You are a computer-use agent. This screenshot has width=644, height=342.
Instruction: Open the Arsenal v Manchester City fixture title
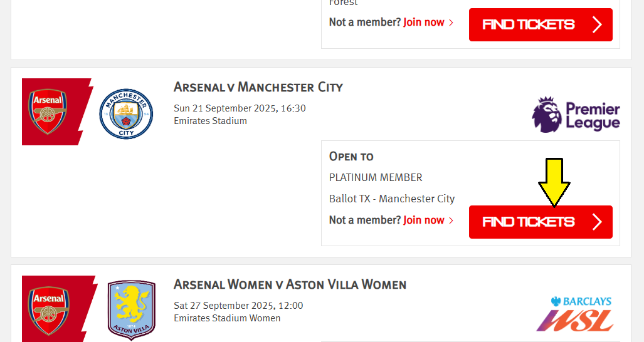pyautogui.click(x=258, y=87)
